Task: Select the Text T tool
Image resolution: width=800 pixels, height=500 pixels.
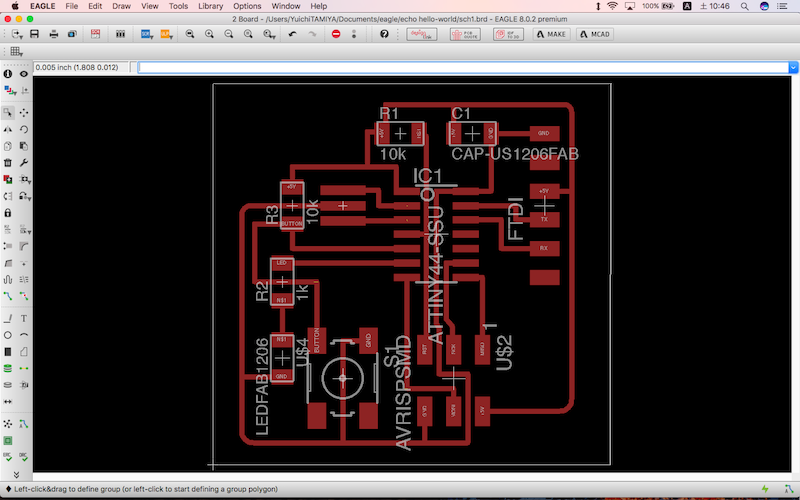Action: (23, 319)
